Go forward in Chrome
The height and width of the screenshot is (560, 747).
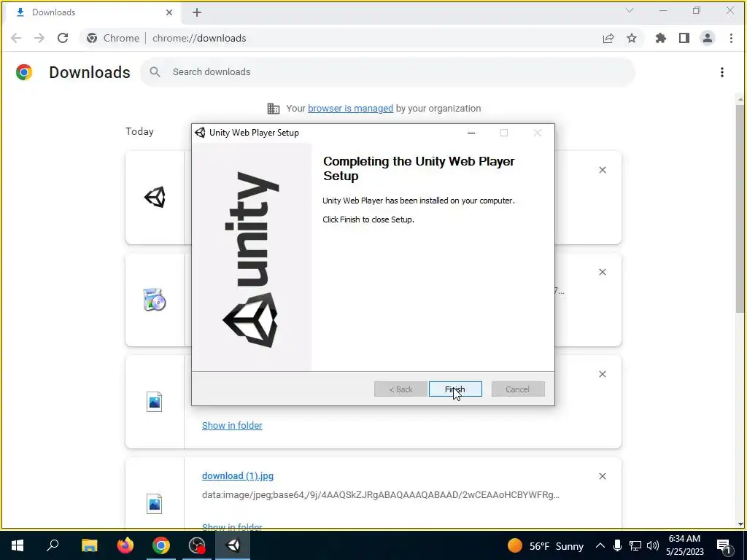39,38
